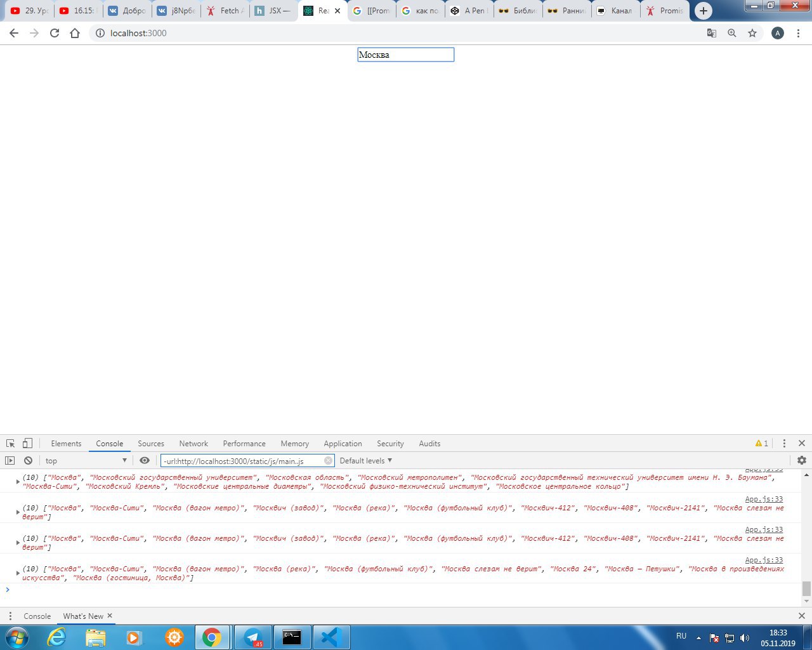Expand the log containing Московский государственный университет
812x650 pixels.
point(18,482)
